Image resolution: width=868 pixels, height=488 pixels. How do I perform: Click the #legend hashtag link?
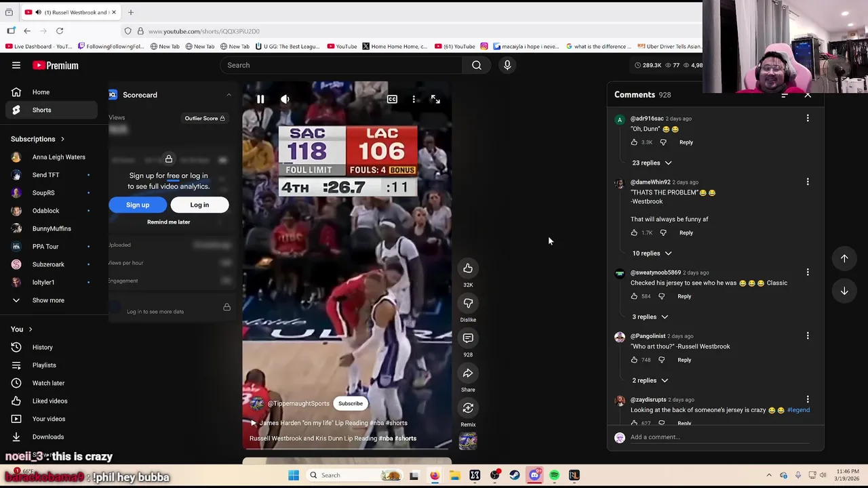coord(798,410)
